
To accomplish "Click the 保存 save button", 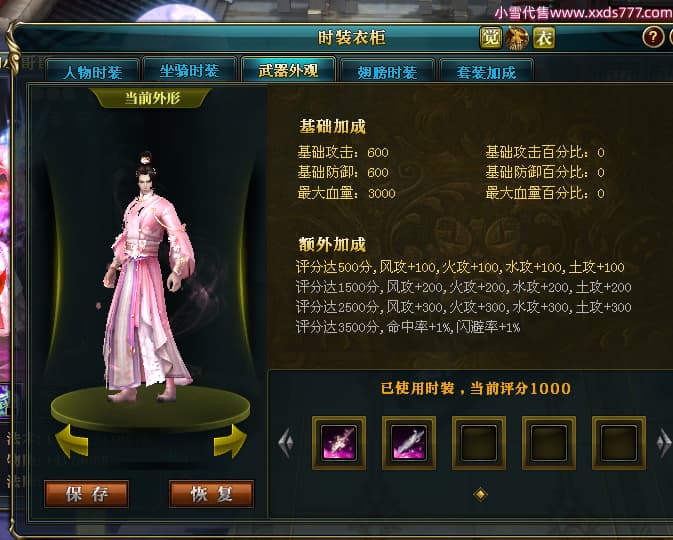I will point(87,494).
